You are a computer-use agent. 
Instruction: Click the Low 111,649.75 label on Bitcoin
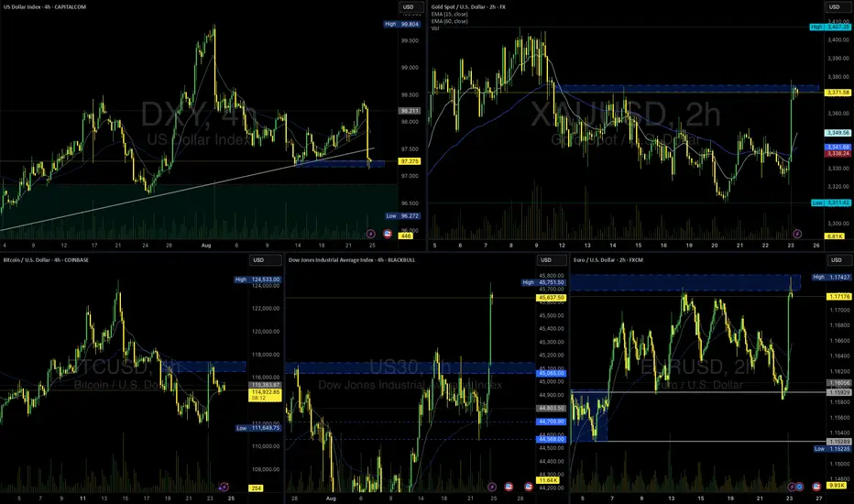click(258, 428)
